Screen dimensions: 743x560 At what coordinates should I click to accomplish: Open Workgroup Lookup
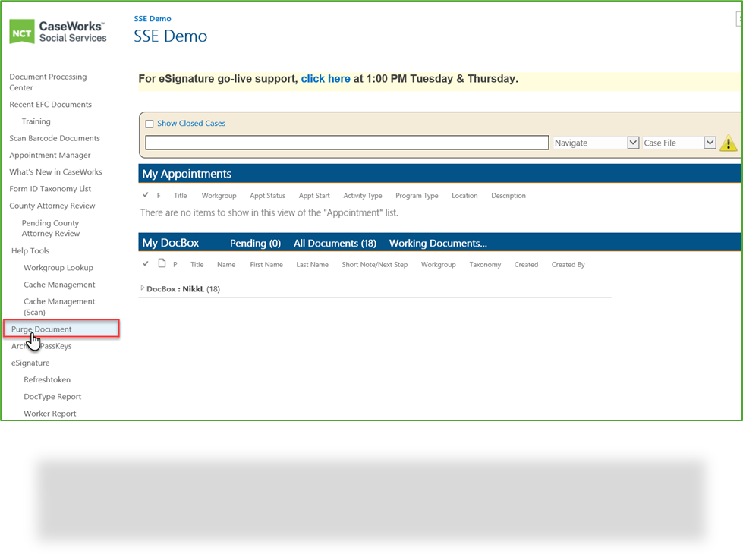(x=58, y=267)
